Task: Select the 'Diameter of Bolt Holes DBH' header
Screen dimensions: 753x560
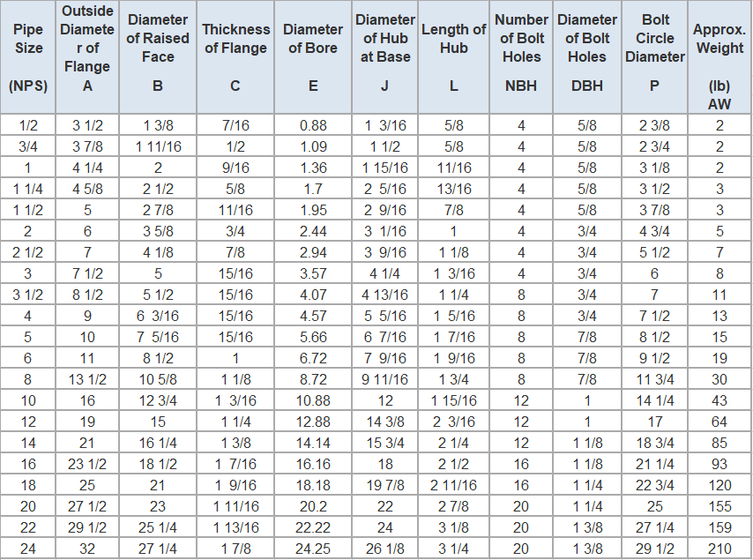Action: tap(587, 57)
